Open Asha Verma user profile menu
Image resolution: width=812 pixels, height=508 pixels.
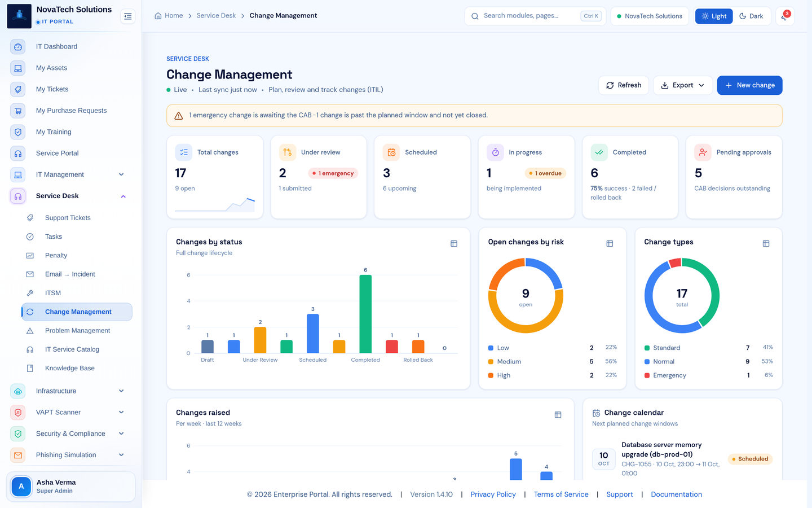pos(71,487)
